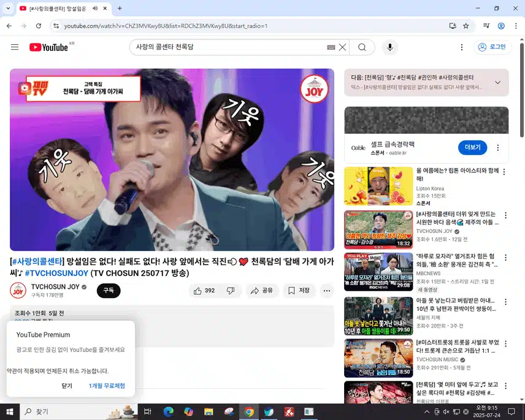The width and height of the screenshot is (525, 420).
Task: Open #TVCHOSUNJOY hashtag link in title
Action: point(56,273)
